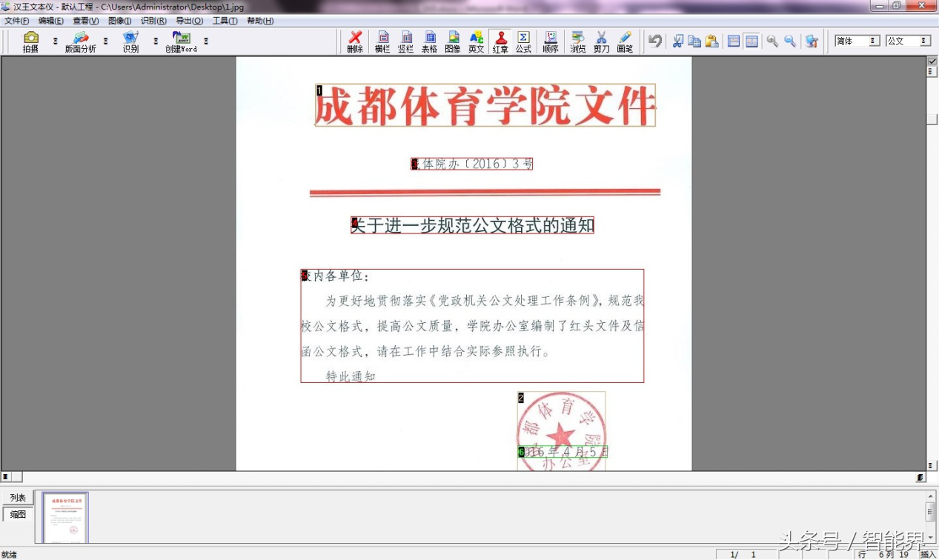
Task: Click the copy icon in the toolbar
Action: click(x=694, y=41)
